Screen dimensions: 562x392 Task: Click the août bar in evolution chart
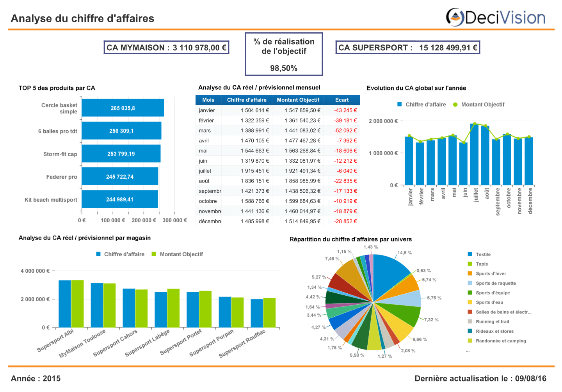click(485, 156)
